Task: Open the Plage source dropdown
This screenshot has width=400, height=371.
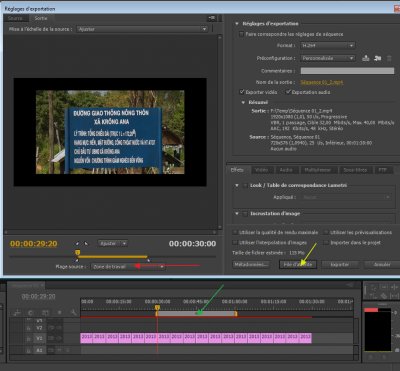Action: click(x=128, y=267)
